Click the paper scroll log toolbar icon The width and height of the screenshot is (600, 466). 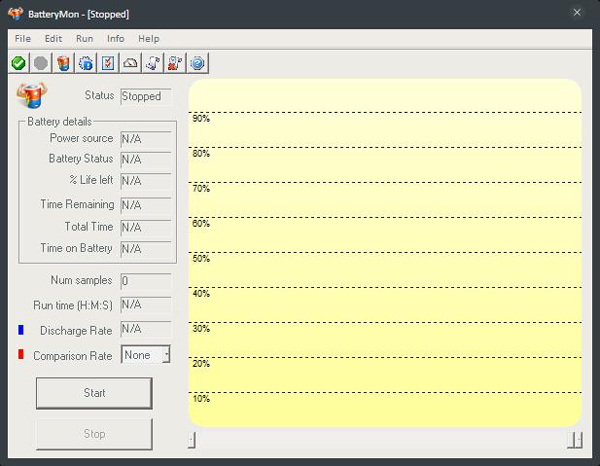153,63
